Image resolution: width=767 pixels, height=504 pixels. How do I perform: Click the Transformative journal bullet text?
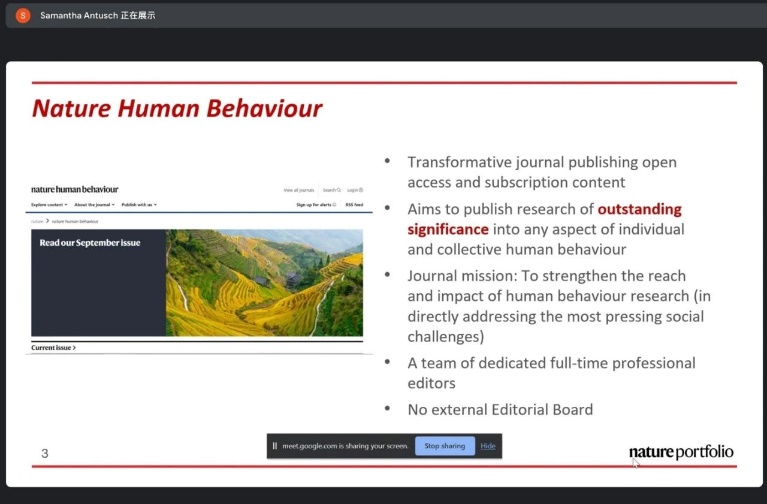pos(542,172)
